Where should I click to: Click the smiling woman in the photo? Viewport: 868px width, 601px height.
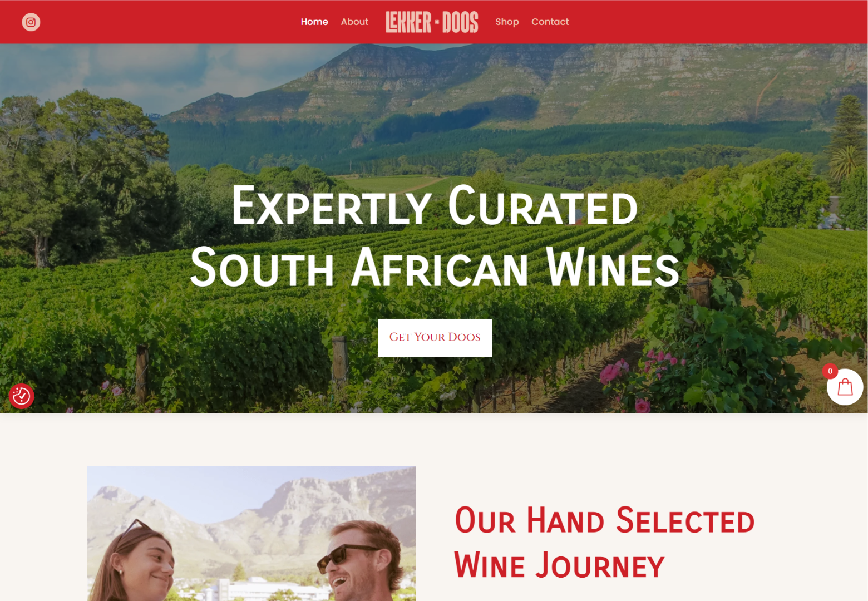click(x=142, y=565)
